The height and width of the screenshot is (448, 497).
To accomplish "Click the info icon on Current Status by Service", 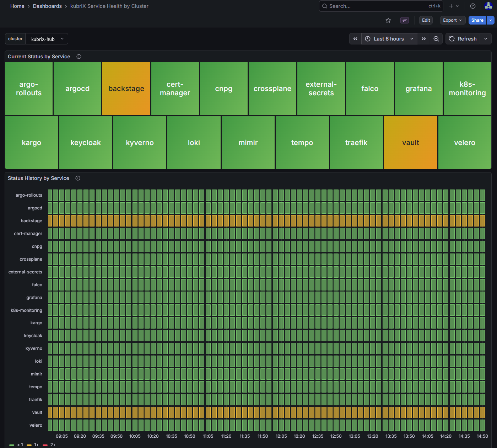I will point(79,57).
